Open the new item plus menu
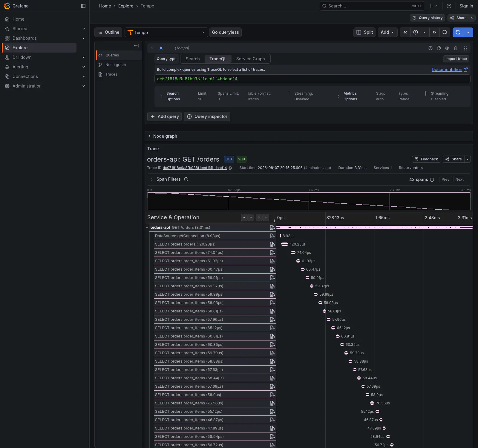The height and width of the screenshot is (448, 478). click(x=433, y=6)
